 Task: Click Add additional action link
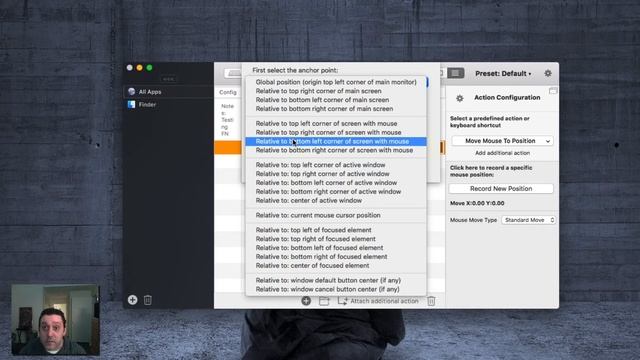502,153
